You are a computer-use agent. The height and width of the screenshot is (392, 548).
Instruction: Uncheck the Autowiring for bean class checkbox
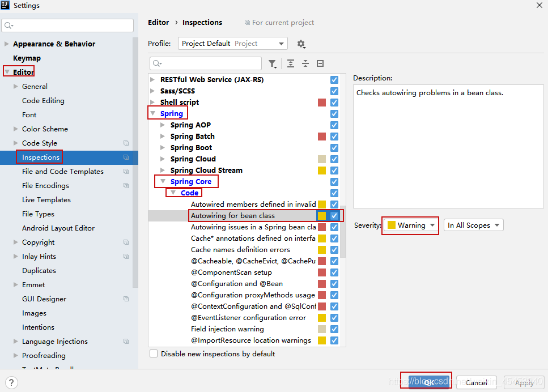point(334,216)
